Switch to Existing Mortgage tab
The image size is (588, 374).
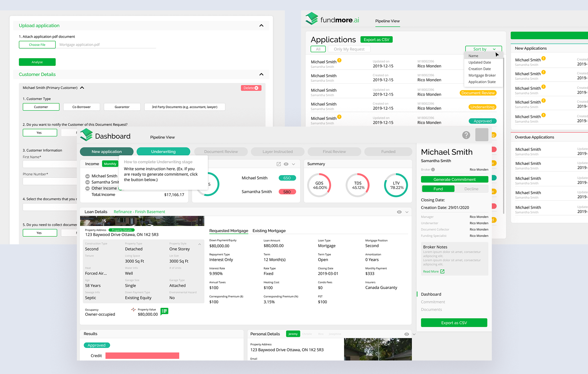click(269, 231)
